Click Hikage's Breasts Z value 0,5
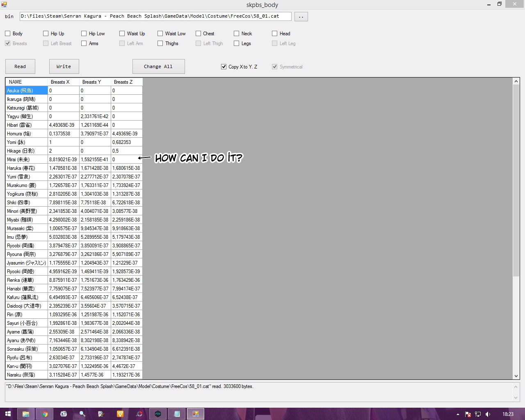 127,151
